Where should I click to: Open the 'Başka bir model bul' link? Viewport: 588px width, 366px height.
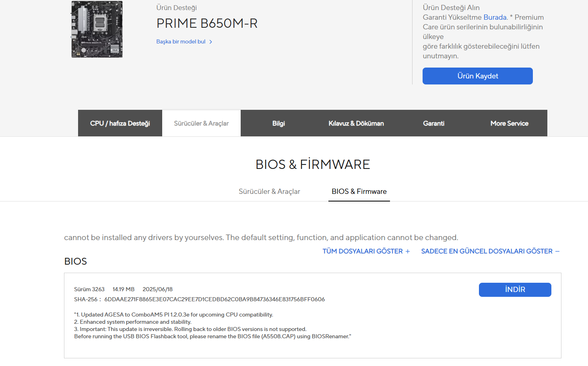click(x=181, y=41)
